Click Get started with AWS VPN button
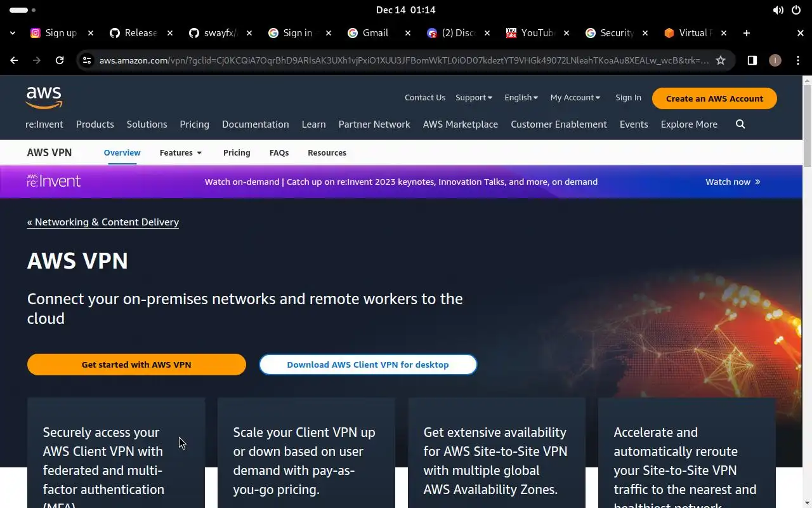This screenshot has width=812, height=508. pos(136,364)
